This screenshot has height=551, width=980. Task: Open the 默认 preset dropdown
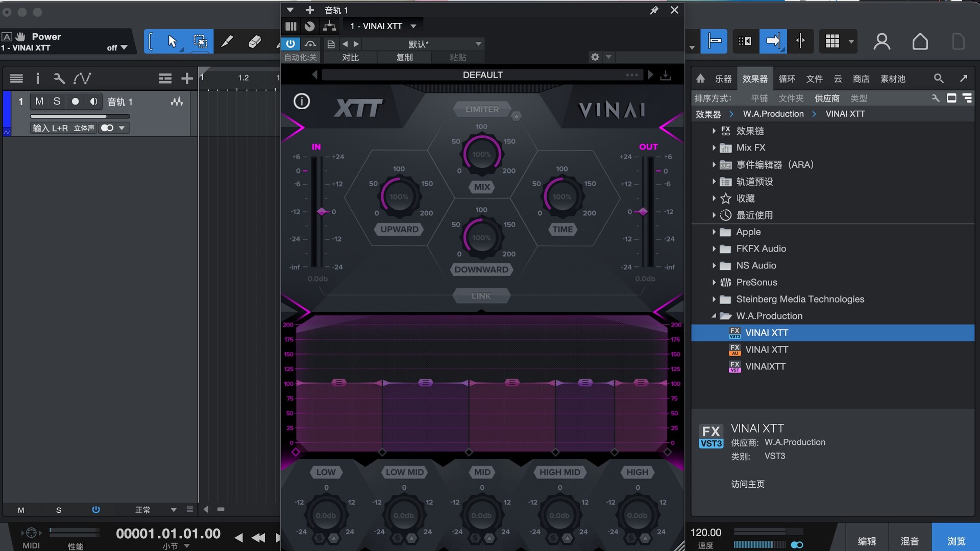point(478,44)
